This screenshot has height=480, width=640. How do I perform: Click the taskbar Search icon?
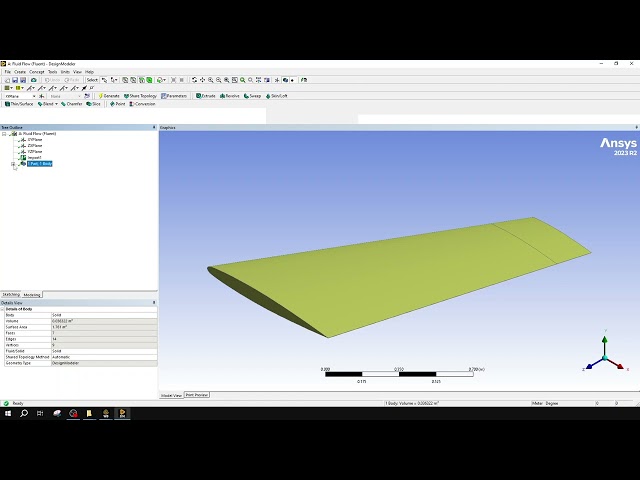[24, 413]
